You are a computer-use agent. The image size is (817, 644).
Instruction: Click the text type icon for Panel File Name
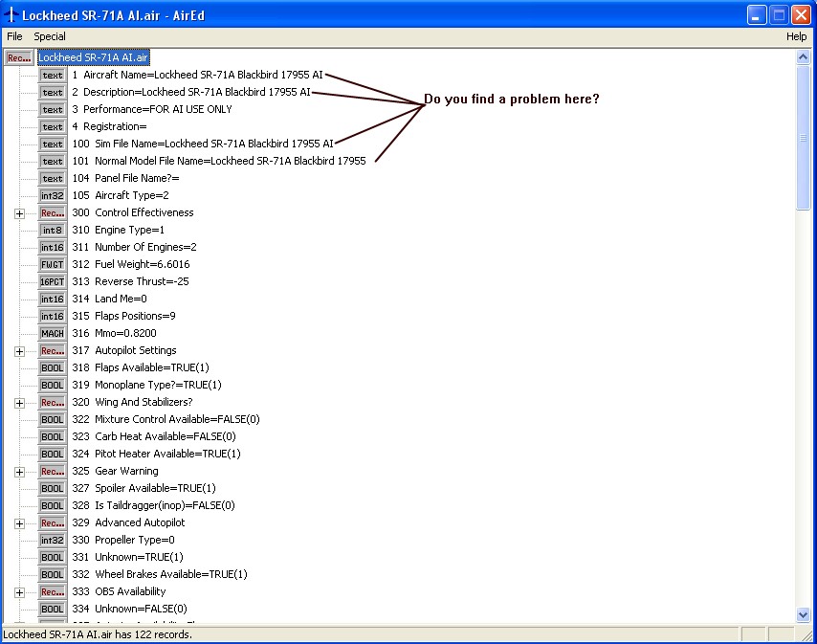pos(53,178)
